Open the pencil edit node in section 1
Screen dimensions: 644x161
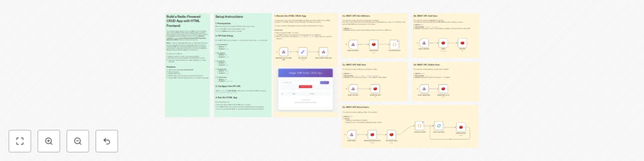303,52
